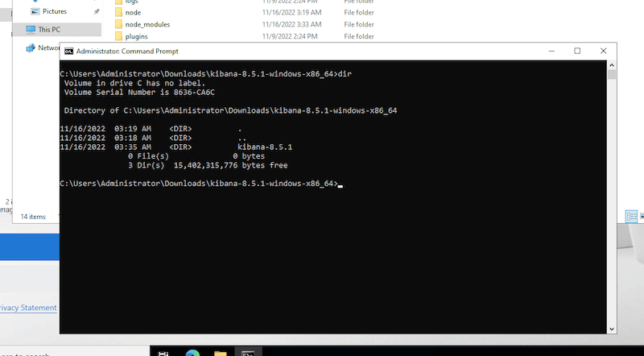
Task: Click the Network icon in File Explorer
Action: click(31, 48)
